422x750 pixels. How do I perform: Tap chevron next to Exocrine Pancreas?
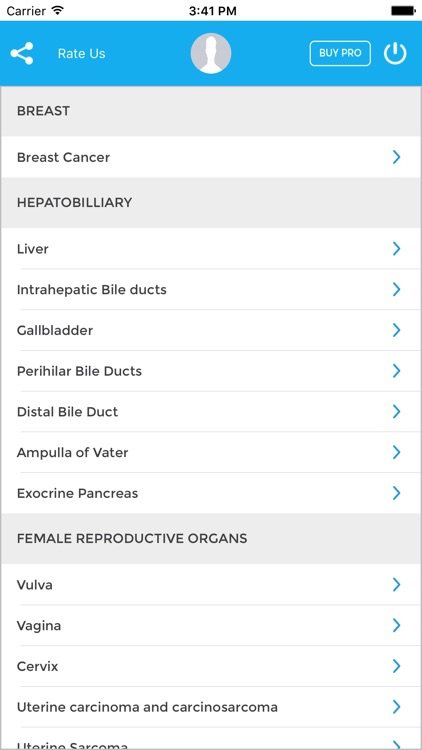(x=397, y=493)
